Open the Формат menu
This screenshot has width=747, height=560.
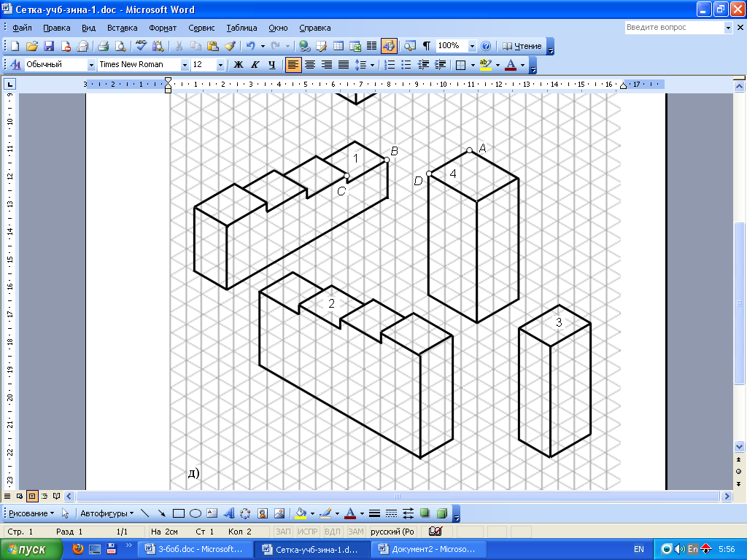(163, 28)
